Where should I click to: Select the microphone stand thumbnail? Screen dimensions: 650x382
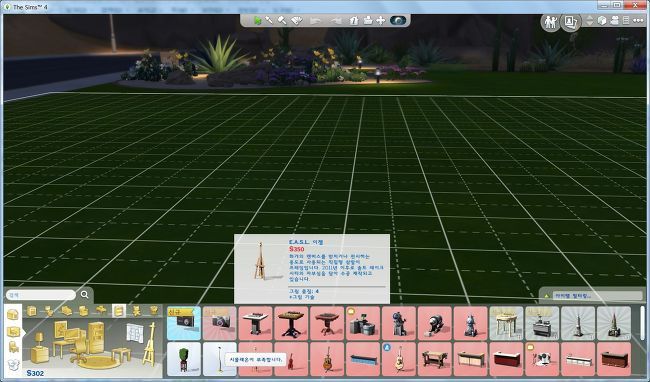(x=220, y=359)
